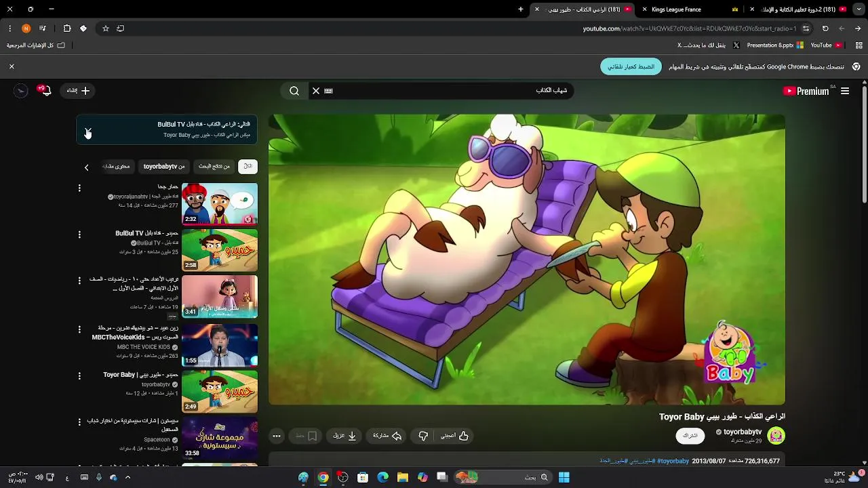
Task: Open a new Chrome tab
Action: pyautogui.click(x=521, y=9)
